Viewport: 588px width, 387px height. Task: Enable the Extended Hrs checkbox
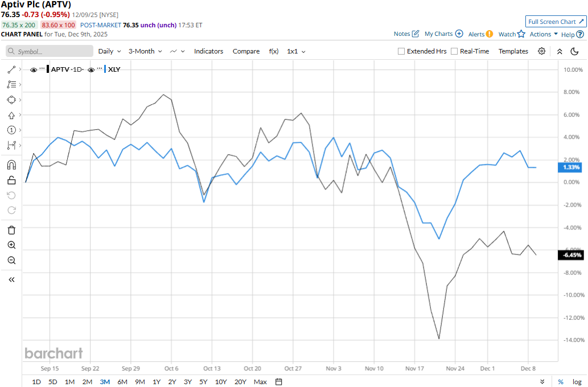coord(401,51)
